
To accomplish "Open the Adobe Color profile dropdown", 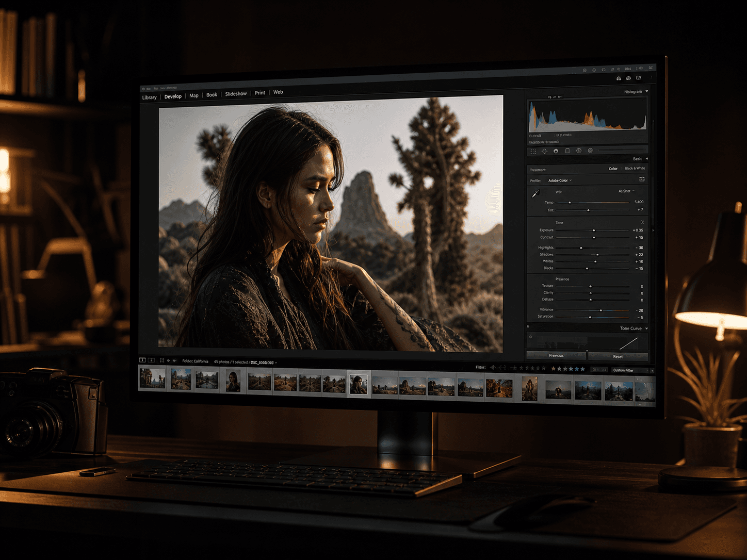I will click(x=560, y=180).
